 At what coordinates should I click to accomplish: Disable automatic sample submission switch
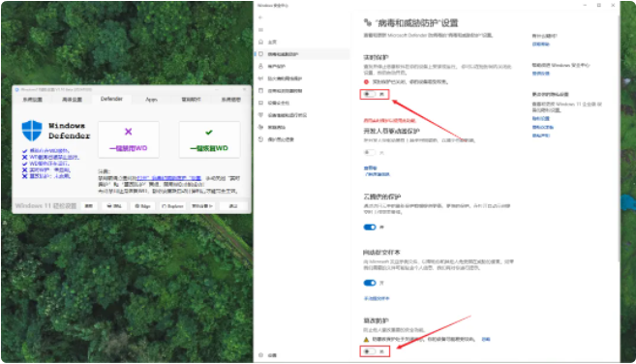coord(370,283)
